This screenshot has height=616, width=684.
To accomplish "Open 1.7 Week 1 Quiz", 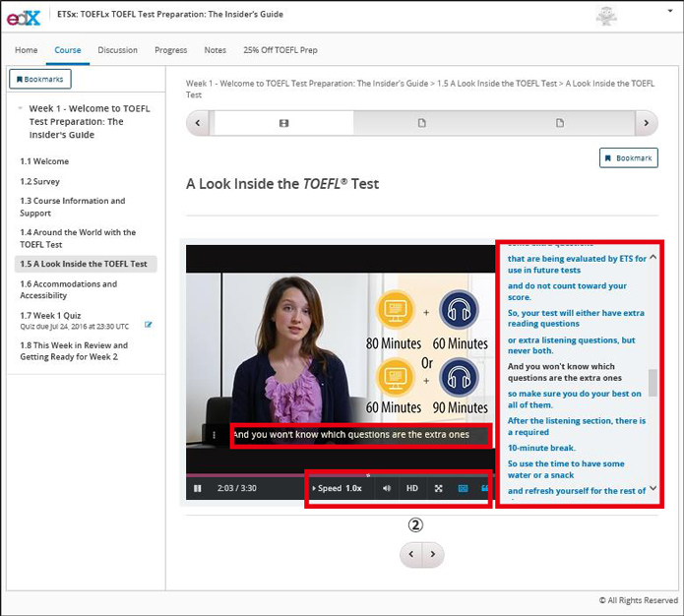I will point(50,316).
